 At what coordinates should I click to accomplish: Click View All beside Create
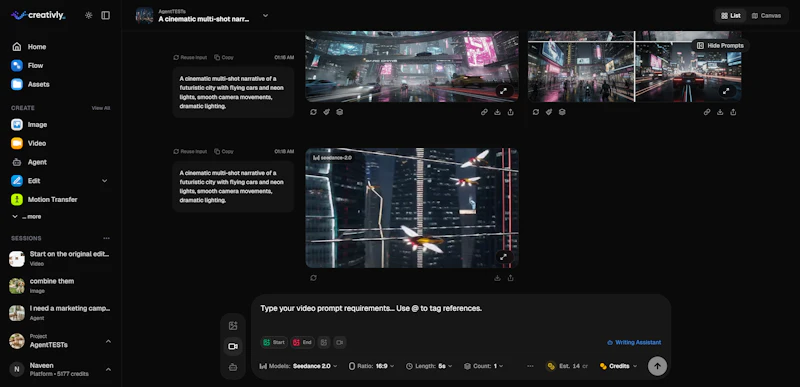click(101, 108)
